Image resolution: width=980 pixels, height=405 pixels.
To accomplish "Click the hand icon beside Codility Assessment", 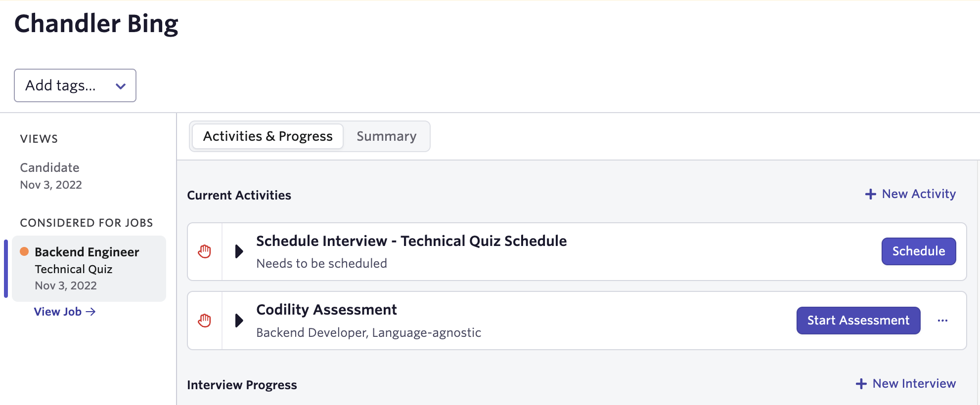I will click(205, 321).
